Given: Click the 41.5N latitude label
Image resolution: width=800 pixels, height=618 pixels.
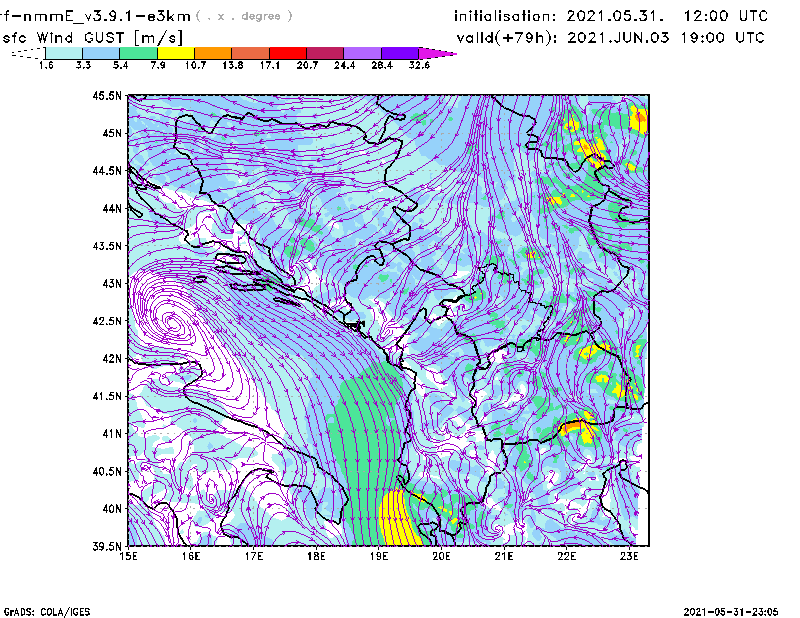Looking at the screenshot, I should (107, 396).
